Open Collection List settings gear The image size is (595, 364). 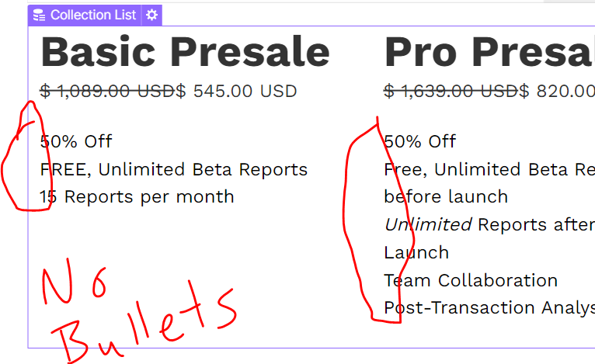pyautogui.click(x=151, y=16)
